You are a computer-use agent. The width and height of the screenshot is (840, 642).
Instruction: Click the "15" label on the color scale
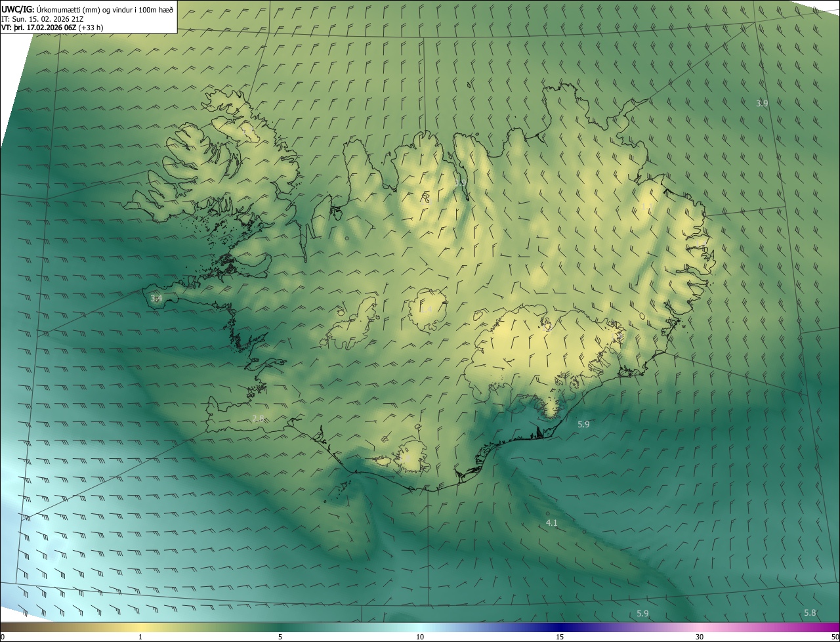[x=560, y=637]
